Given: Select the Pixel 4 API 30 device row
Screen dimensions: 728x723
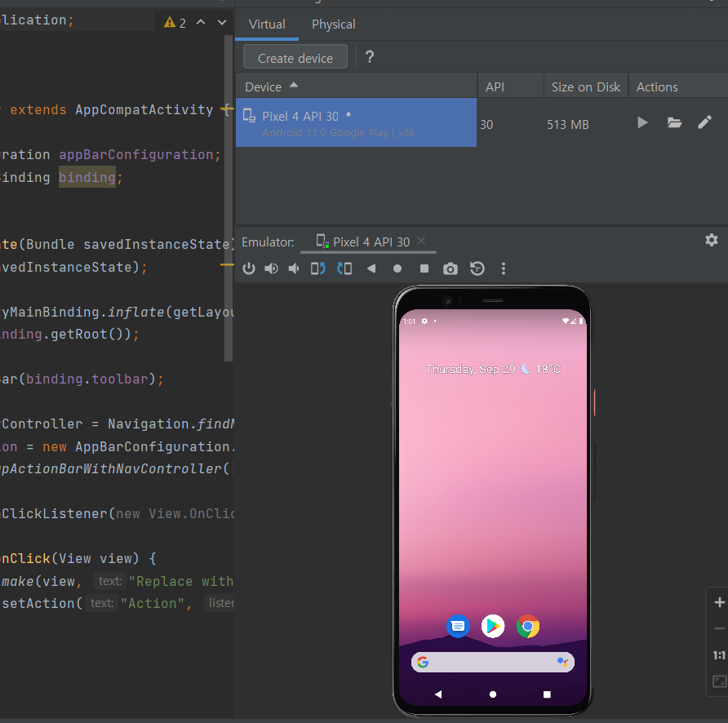Looking at the screenshot, I should tap(356, 122).
